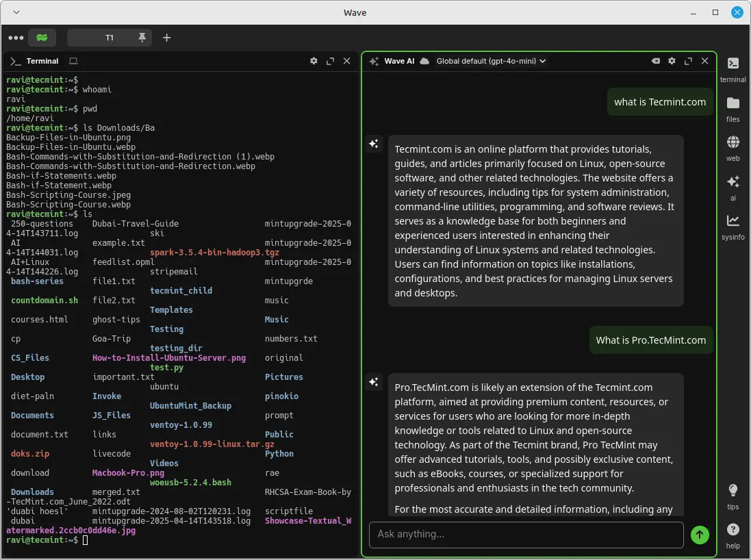Click 'ventoy-1.0.99-linux.tar.gz' in terminal listing
The height and width of the screenshot is (560, 751).
tap(212, 444)
